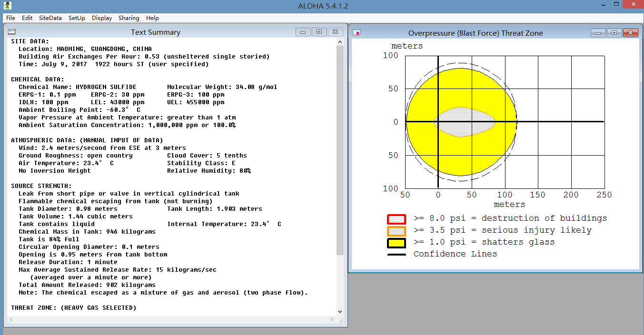Click the Ambient Saturation Concentration line
This screenshot has width=644, height=335.
(127, 125)
